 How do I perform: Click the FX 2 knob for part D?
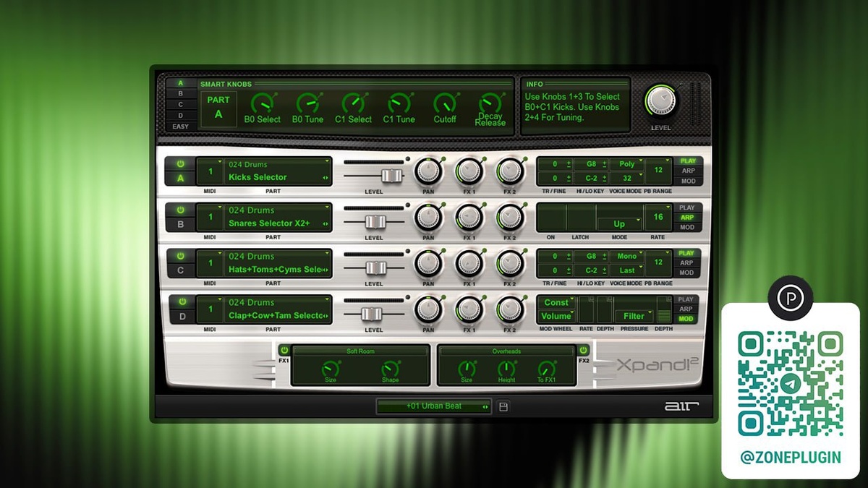coord(509,311)
